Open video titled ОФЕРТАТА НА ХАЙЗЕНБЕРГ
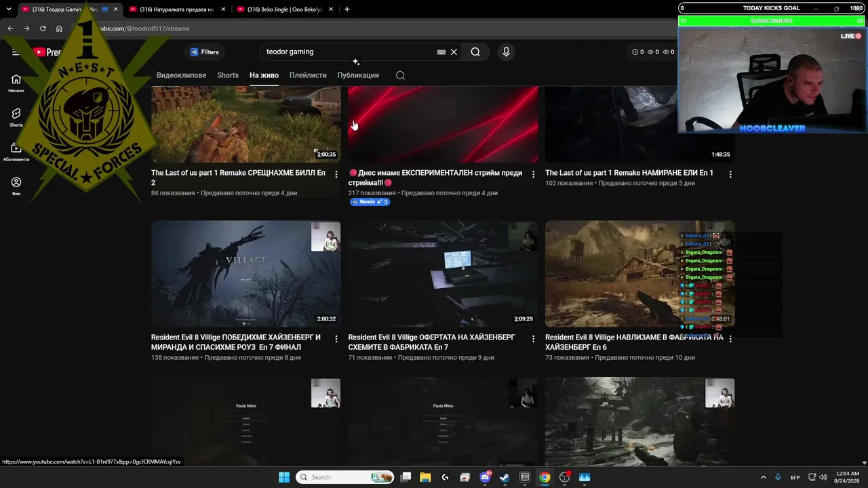The height and width of the screenshot is (488, 868). (432, 342)
